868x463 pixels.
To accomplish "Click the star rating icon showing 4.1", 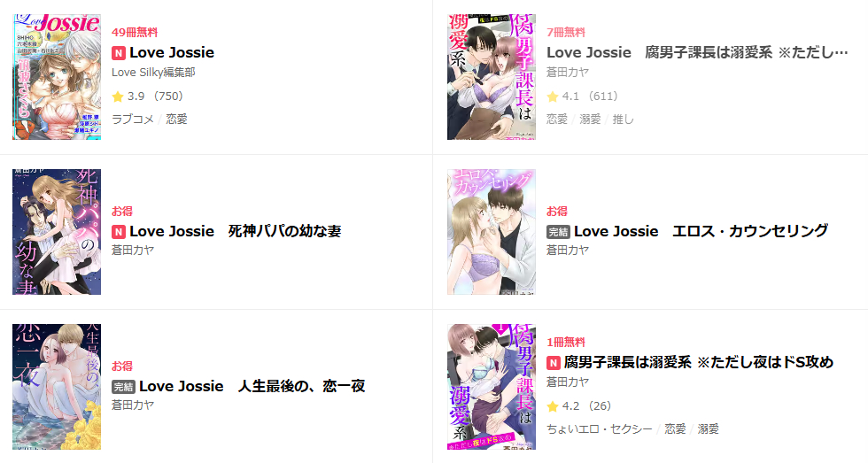I will point(553,96).
